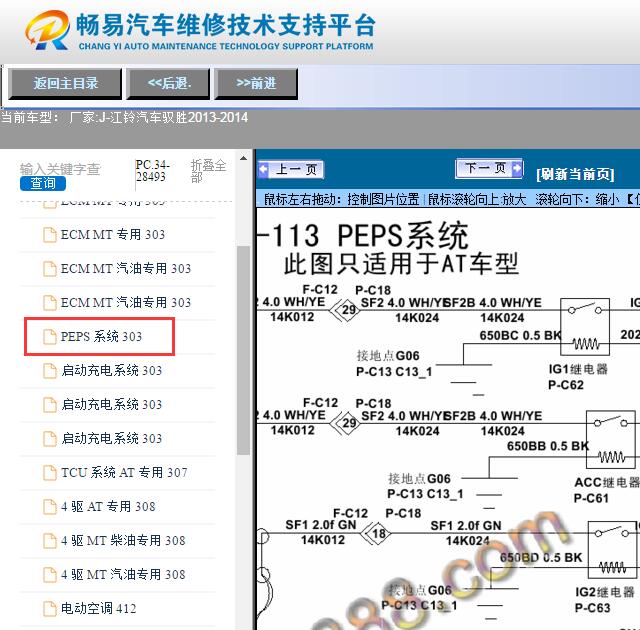The height and width of the screenshot is (630, 640).
Task: Open the first ECM MT 汽油专用 303 item
Action: 126,268
